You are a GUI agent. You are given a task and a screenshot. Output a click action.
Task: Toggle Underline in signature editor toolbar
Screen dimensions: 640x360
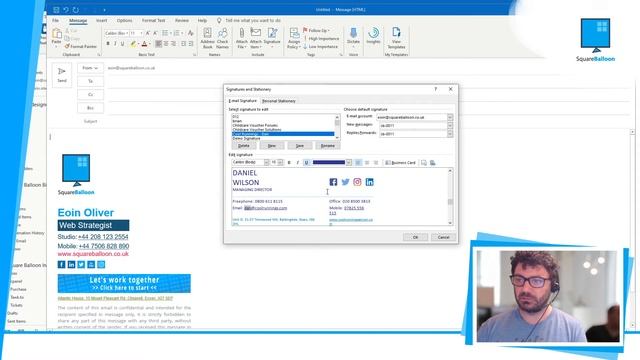point(306,162)
